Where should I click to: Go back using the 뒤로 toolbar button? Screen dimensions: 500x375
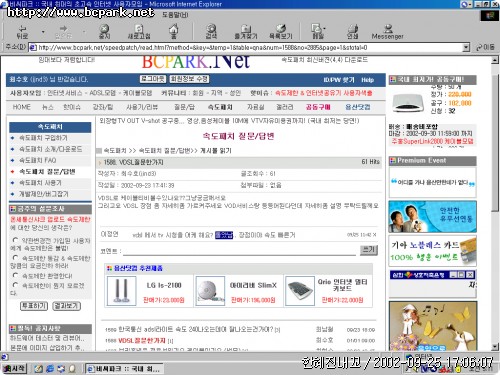coord(22,32)
